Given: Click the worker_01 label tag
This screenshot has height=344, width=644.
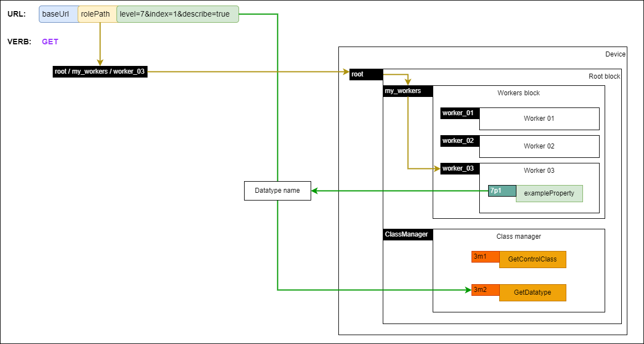Looking at the screenshot, I should coord(459,113).
